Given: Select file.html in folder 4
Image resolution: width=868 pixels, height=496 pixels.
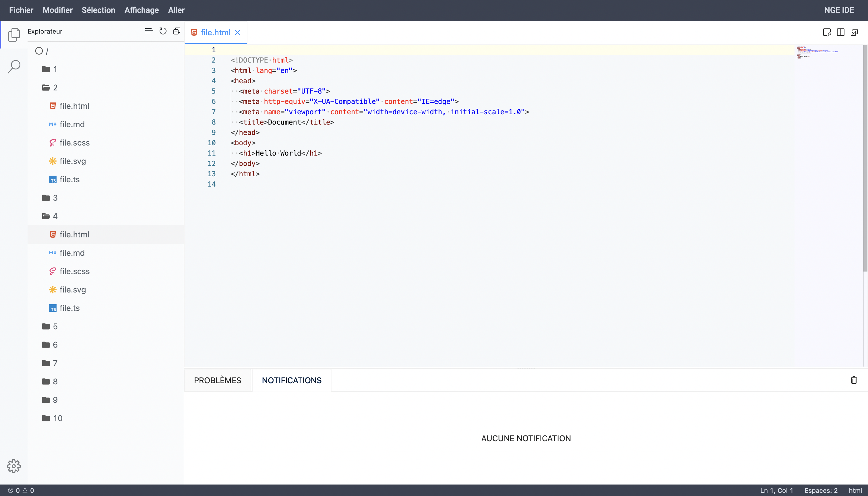Looking at the screenshot, I should 106,235.
